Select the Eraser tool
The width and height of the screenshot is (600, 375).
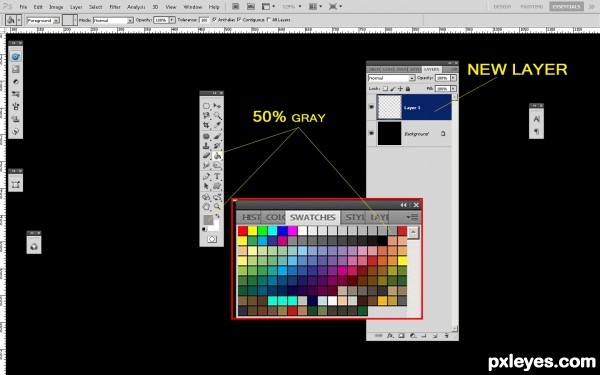[x=206, y=156]
